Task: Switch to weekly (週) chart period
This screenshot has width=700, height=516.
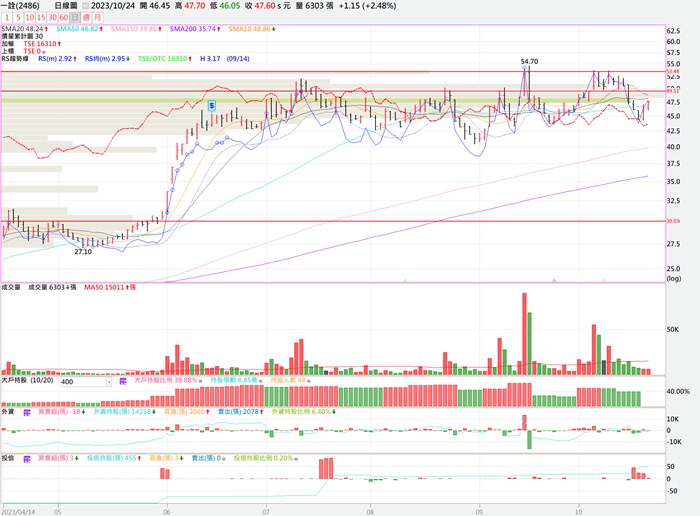Action: click(x=87, y=18)
